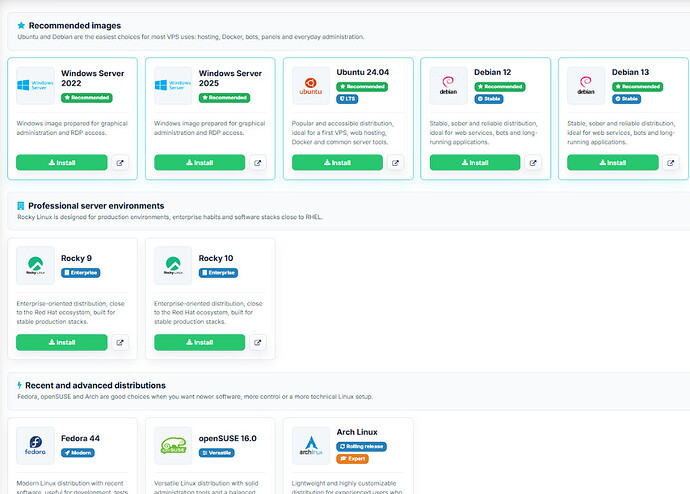Click Recommended badge on Debian 12

(500, 87)
